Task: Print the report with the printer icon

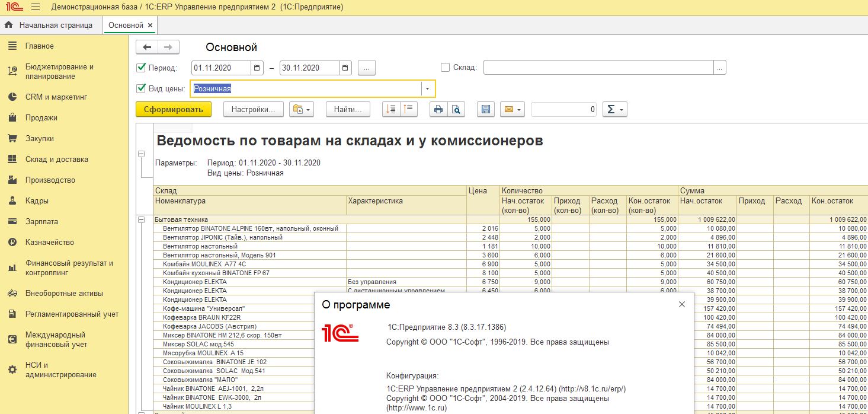Action: [x=438, y=109]
